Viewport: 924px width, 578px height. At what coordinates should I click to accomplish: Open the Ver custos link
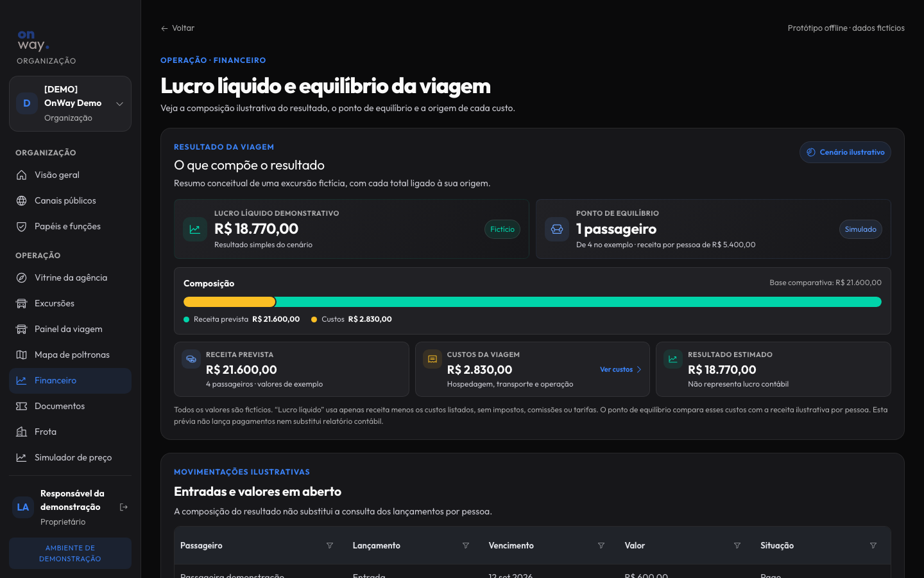(x=620, y=369)
